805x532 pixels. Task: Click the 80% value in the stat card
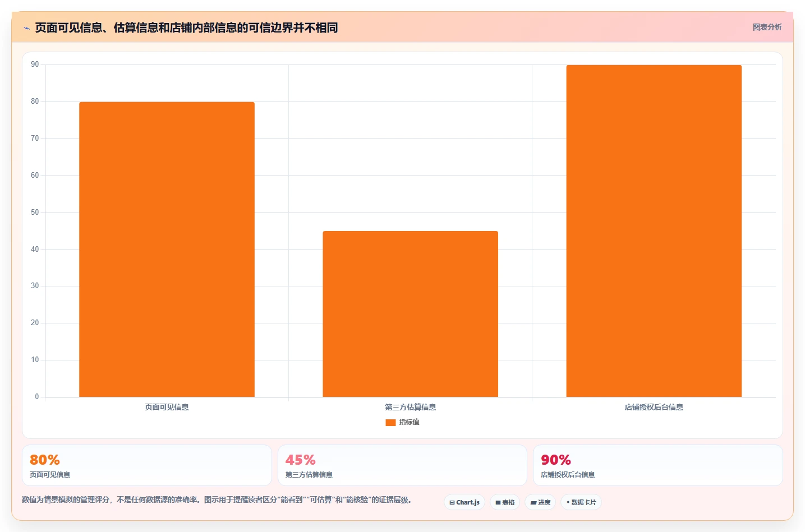pos(45,460)
